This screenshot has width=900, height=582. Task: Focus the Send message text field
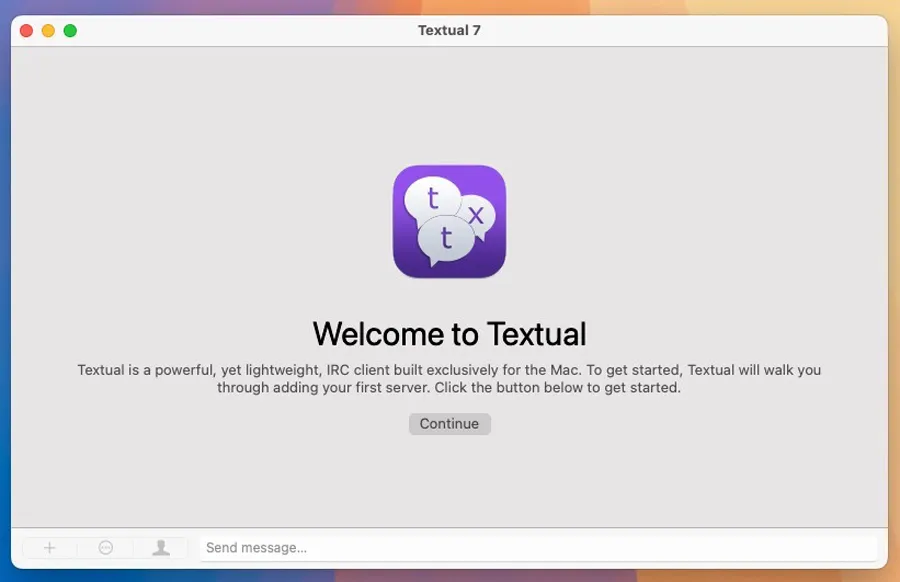click(538, 547)
